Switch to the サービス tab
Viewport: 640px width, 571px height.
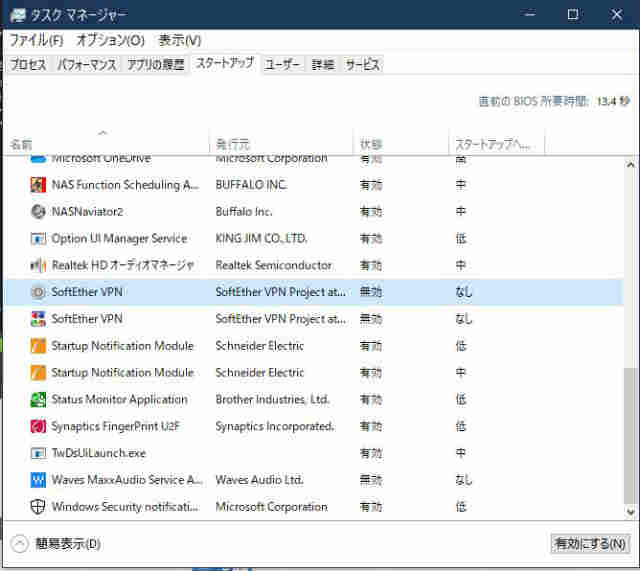[x=362, y=65]
